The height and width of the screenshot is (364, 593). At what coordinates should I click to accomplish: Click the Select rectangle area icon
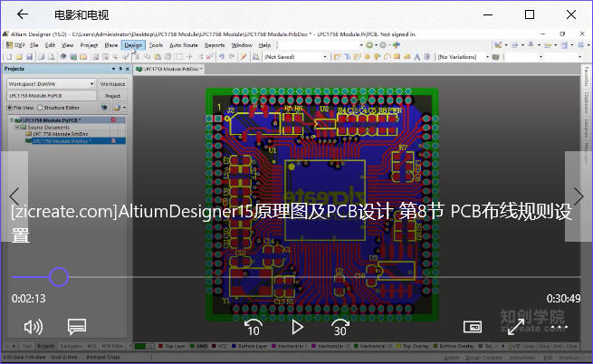click(179, 57)
